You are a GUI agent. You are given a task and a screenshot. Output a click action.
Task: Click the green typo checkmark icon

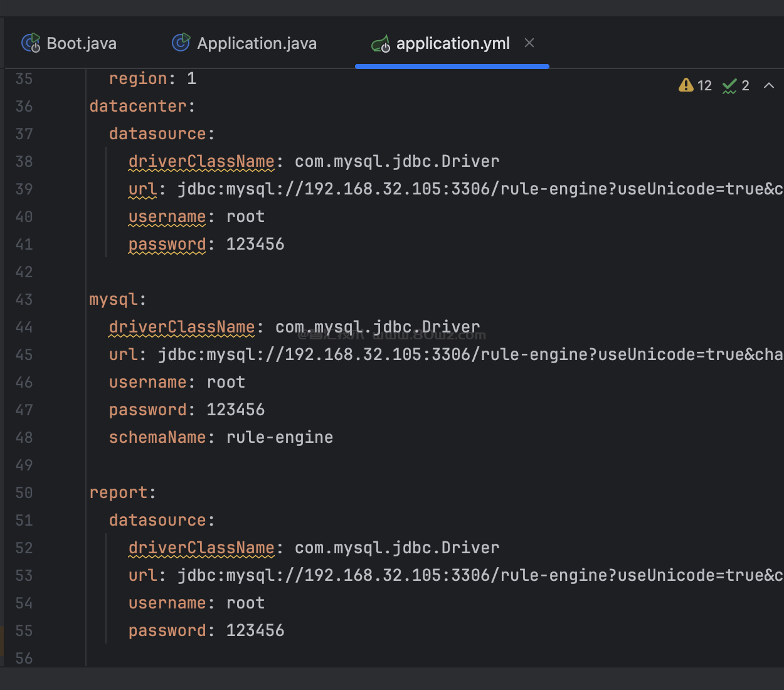(x=729, y=86)
